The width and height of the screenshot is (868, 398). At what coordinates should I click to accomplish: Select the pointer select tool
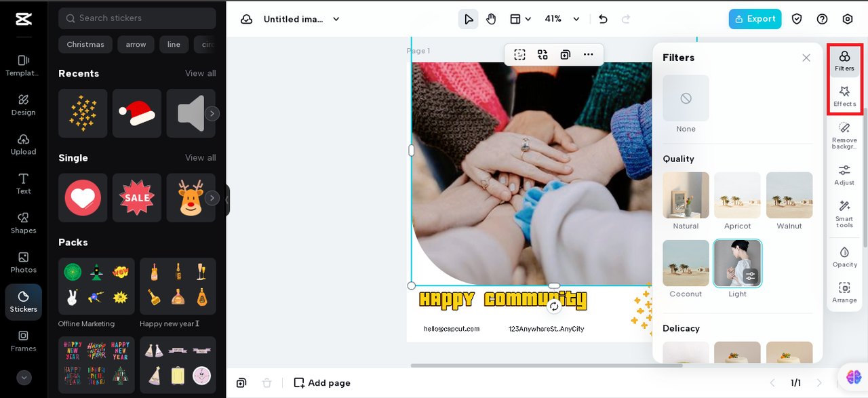pos(468,19)
